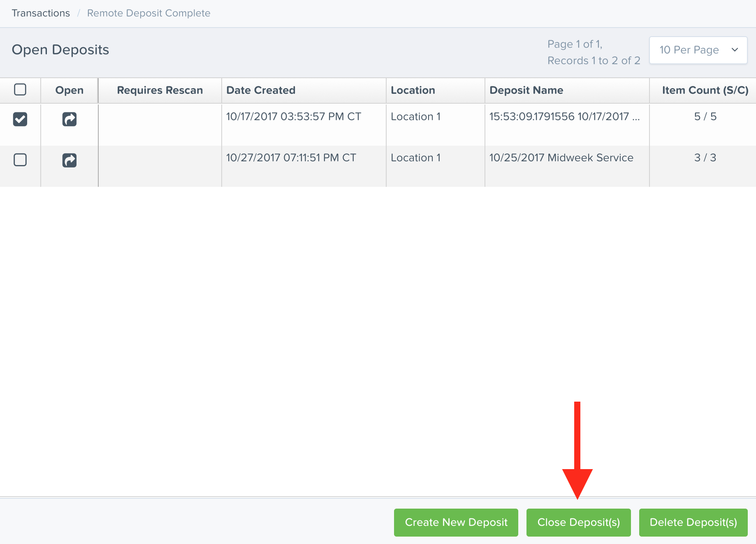The height and width of the screenshot is (544, 756).
Task: Click the Item Count (S/C) column header
Action: [x=705, y=90]
